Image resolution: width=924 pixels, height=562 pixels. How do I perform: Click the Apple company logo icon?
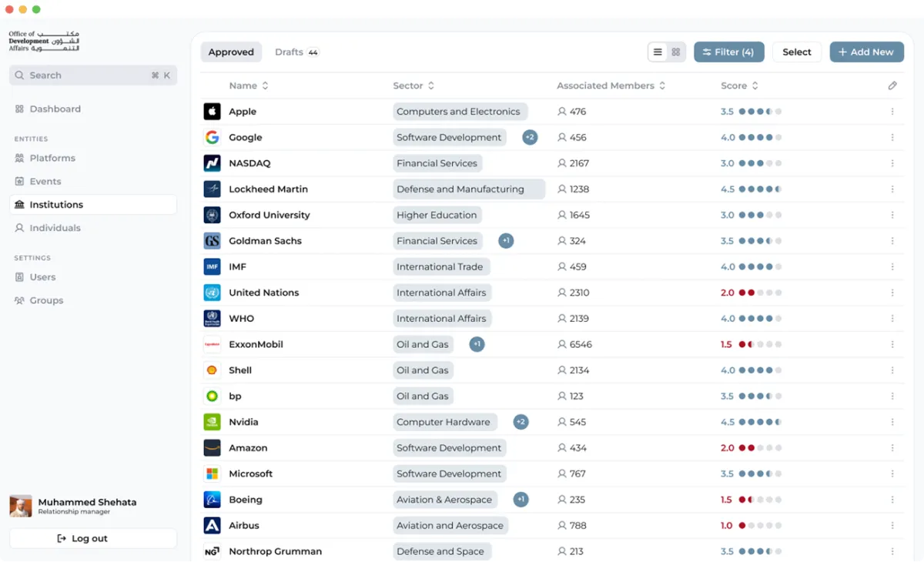coord(212,112)
